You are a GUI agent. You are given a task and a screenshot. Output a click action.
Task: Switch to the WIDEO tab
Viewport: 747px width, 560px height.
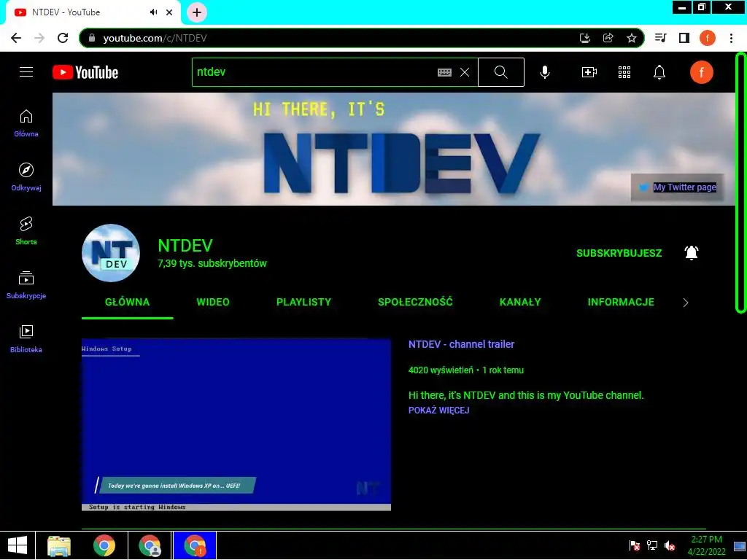click(213, 302)
